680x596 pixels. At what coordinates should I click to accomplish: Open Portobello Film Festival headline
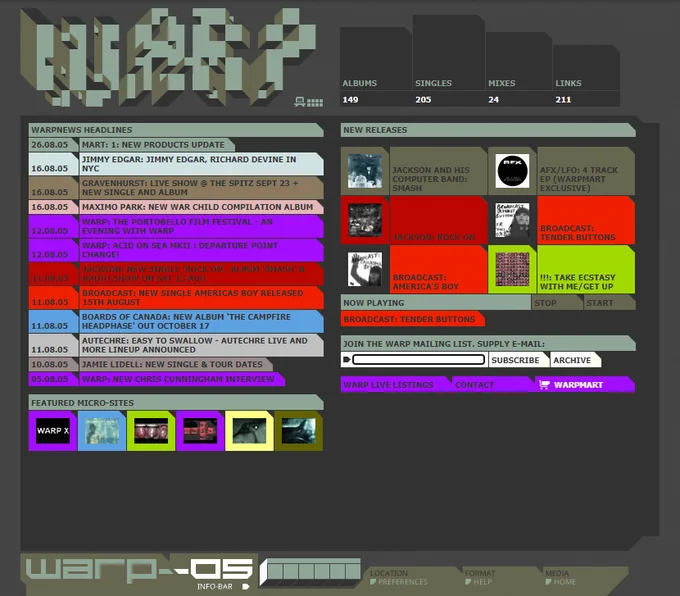201,226
